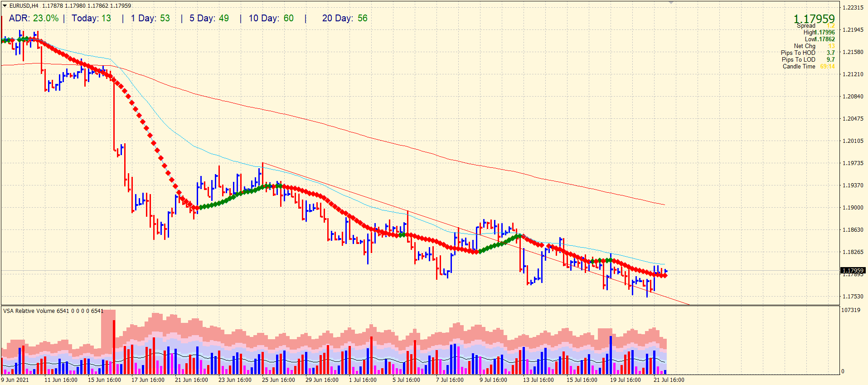
Task: Click the 9 Jul 16:00 time label
Action: [x=493, y=380]
